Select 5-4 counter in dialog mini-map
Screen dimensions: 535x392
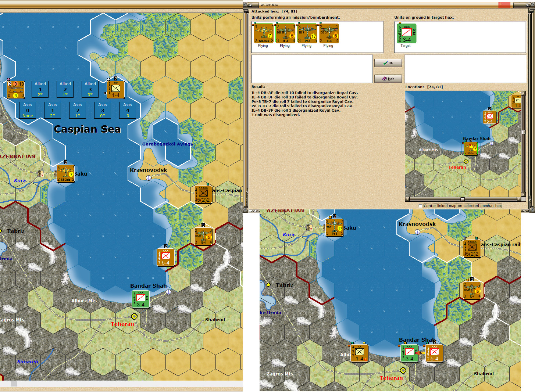(490, 117)
